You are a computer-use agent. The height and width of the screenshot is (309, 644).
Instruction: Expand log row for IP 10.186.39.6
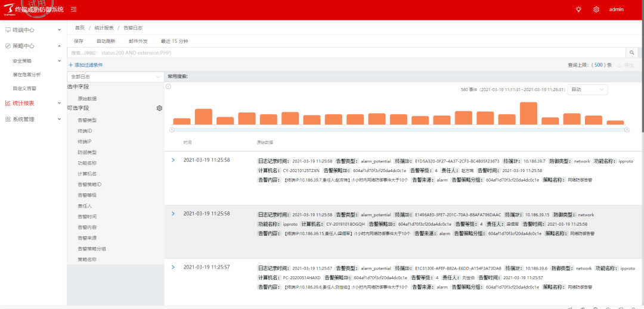click(173, 267)
